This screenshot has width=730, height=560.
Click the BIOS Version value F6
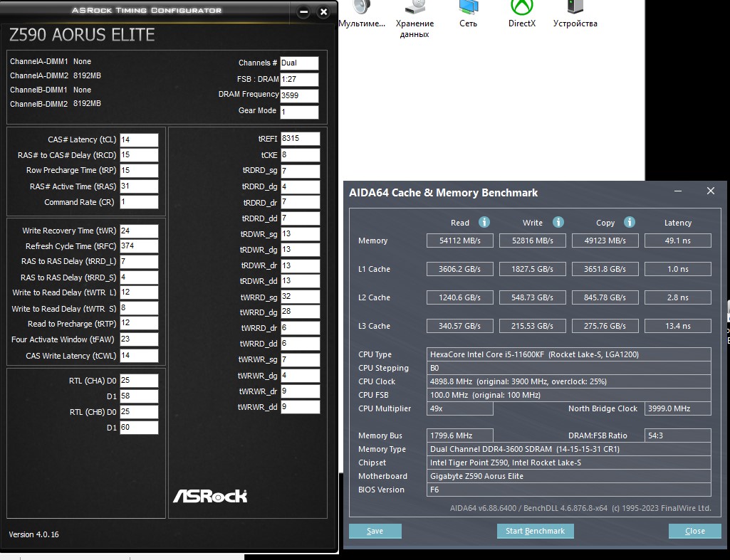coord(569,490)
